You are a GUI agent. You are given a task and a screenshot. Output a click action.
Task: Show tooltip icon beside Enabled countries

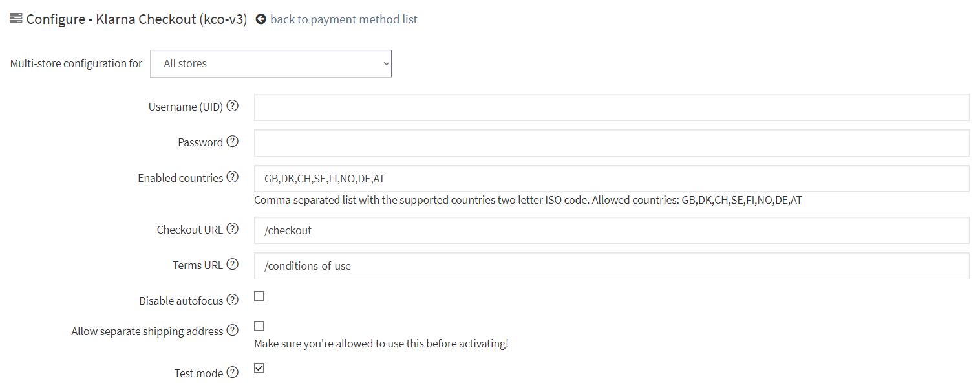(x=233, y=177)
